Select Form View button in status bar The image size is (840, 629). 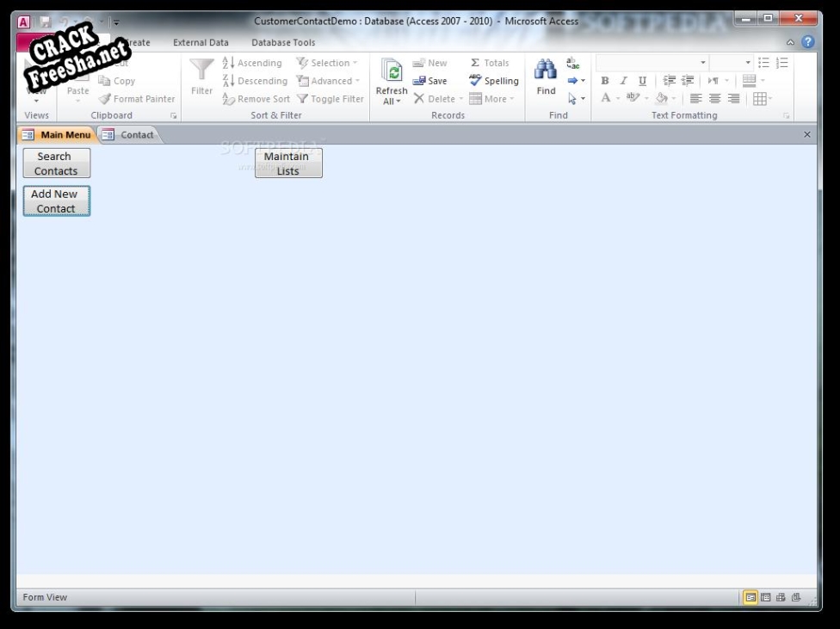point(750,597)
